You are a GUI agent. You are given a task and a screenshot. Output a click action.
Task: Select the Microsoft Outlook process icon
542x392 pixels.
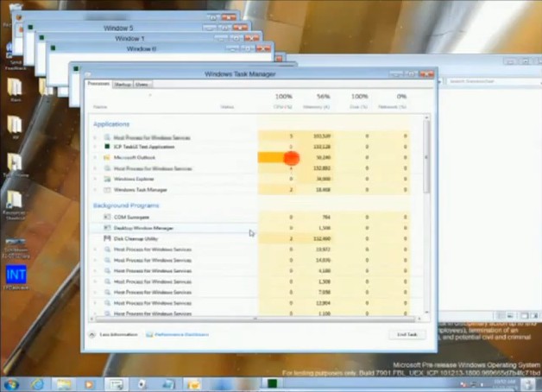[x=107, y=157]
